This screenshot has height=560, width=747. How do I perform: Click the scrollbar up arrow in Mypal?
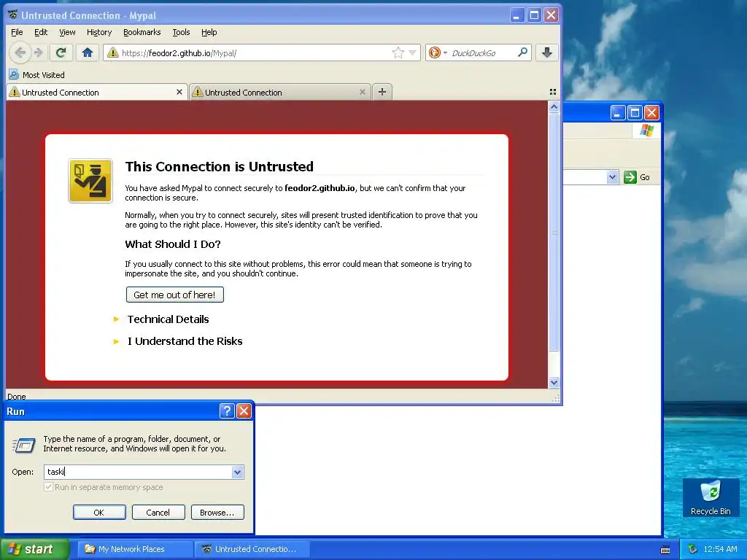[x=554, y=107]
